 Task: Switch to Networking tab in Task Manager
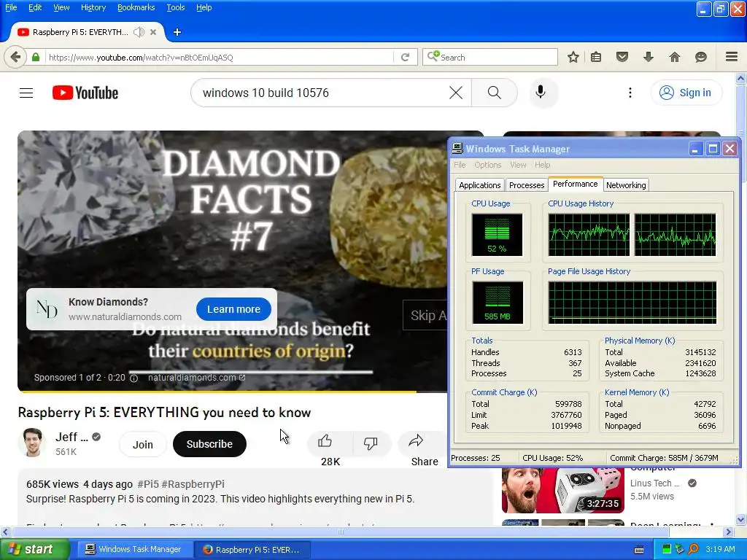pyautogui.click(x=626, y=185)
